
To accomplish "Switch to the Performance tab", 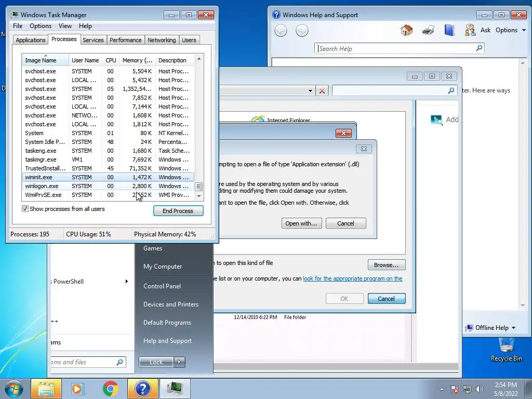I will pyautogui.click(x=126, y=40).
